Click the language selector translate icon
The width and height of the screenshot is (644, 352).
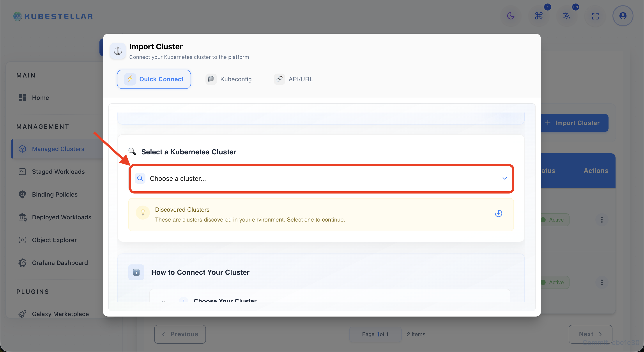coord(567,16)
